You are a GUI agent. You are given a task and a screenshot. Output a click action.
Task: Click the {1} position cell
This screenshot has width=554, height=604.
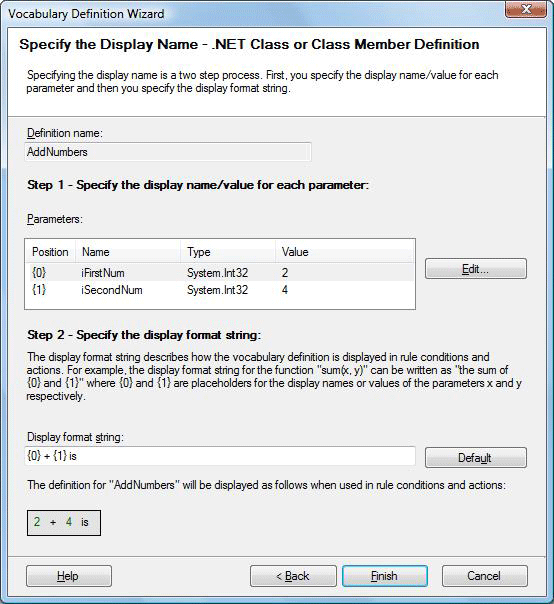39,290
